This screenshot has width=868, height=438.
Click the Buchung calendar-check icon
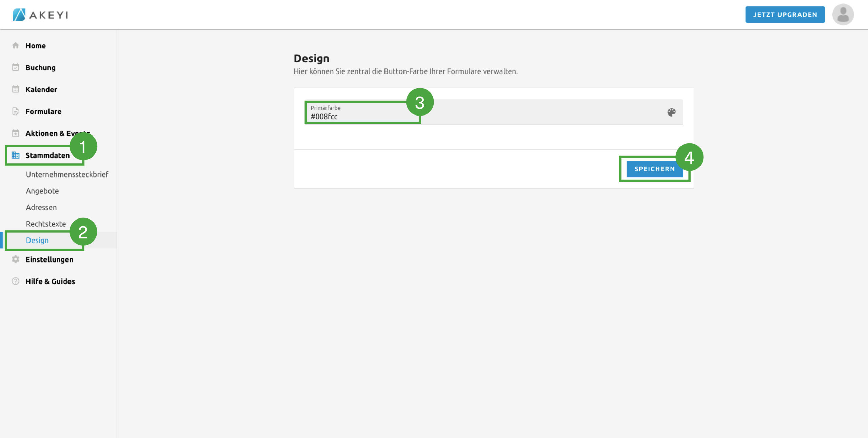pos(16,67)
